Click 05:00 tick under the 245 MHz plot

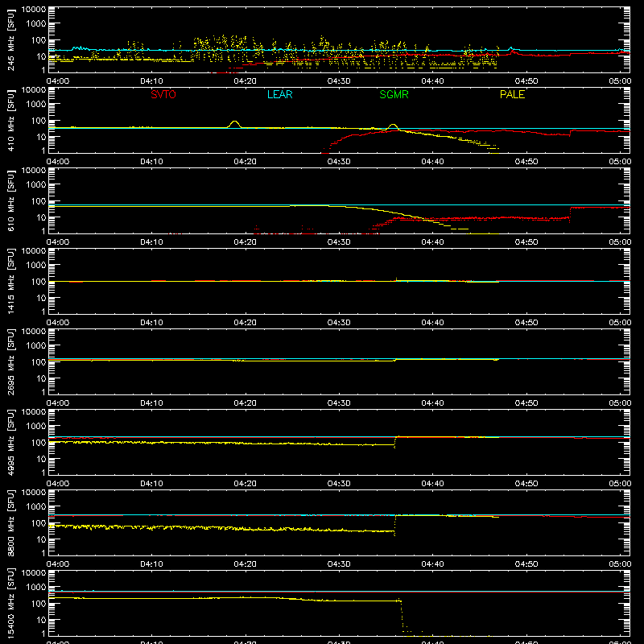click(x=620, y=81)
